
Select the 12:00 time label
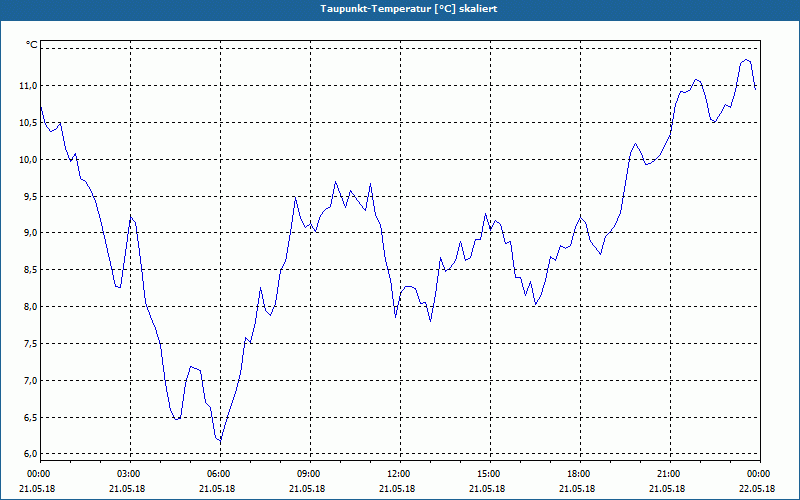click(x=398, y=473)
